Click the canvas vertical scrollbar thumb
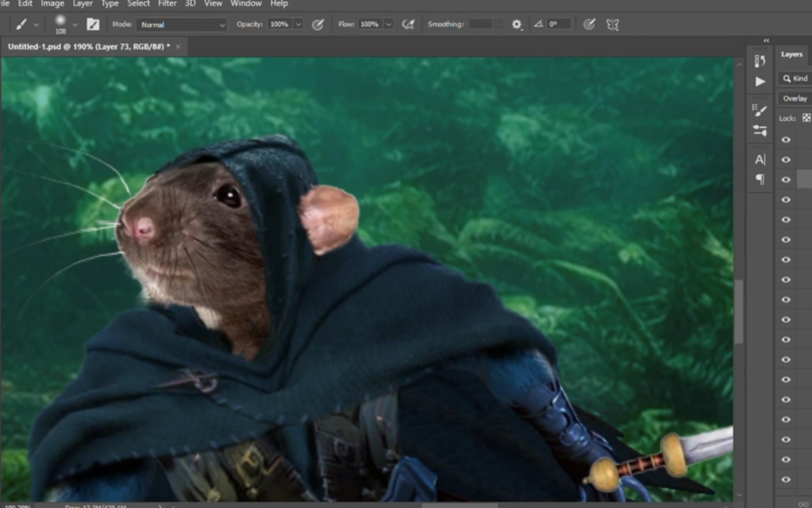The image size is (812, 508). click(739, 311)
